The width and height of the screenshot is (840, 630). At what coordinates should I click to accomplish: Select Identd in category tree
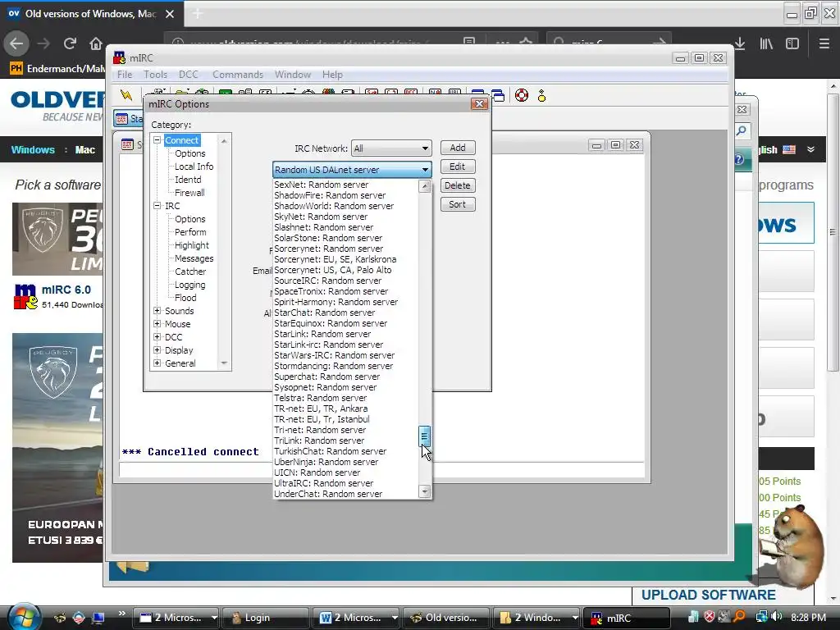click(x=188, y=180)
